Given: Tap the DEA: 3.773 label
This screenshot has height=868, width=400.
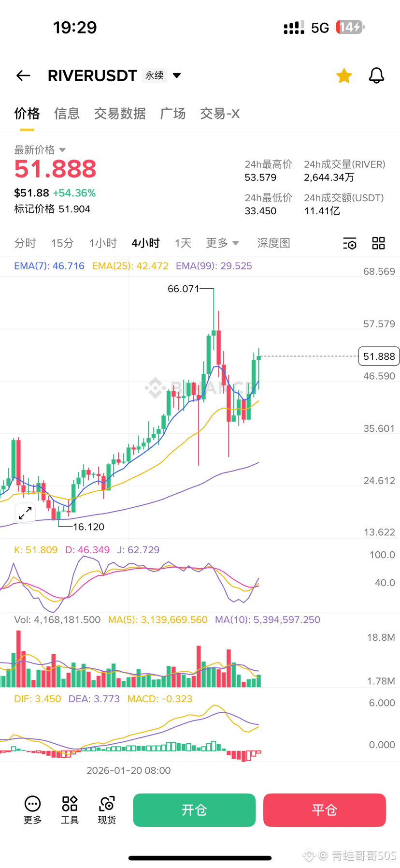Looking at the screenshot, I should 94,699.
